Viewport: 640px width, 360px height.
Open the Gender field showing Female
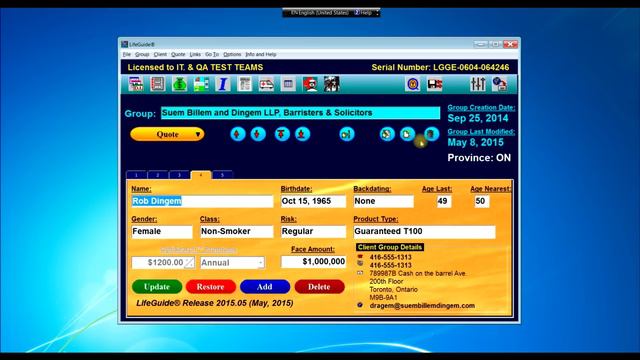pos(162,231)
